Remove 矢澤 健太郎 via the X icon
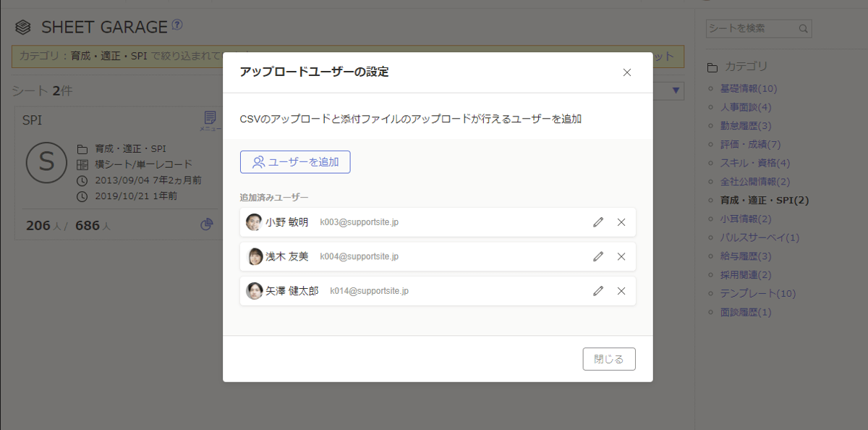868x430 pixels. tap(621, 291)
